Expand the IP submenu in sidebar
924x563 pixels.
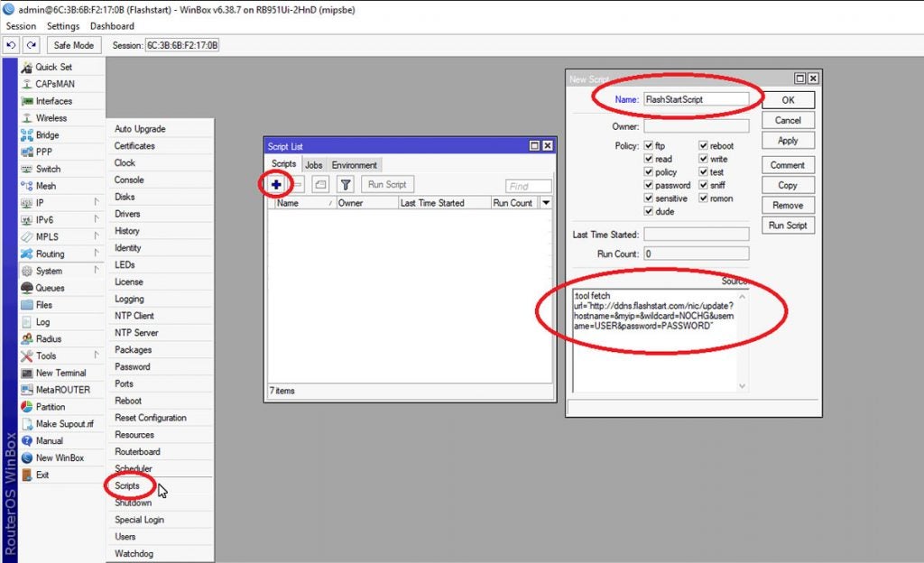(97, 203)
